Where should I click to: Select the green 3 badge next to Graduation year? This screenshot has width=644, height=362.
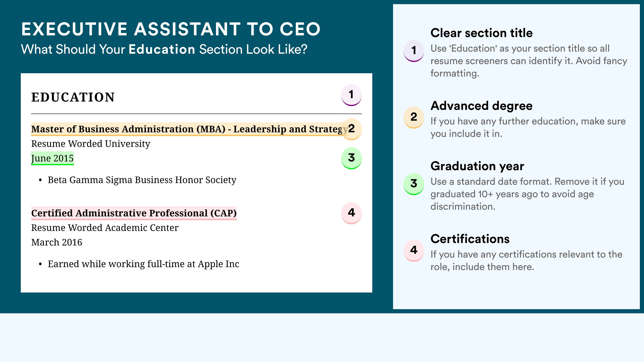point(413,184)
